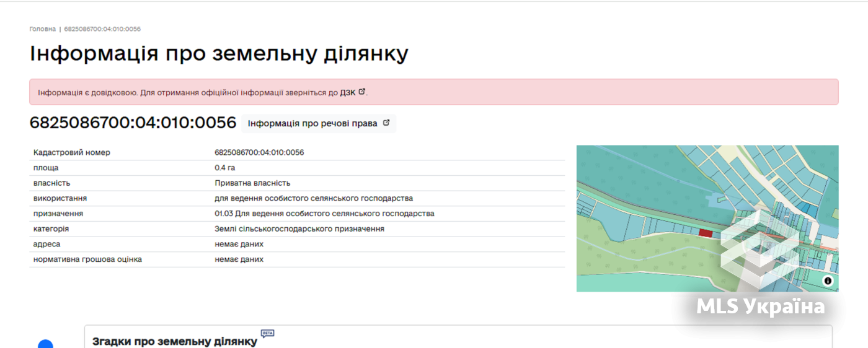Click the нормативна грошова оцінка label
The width and height of the screenshot is (868, 348).
[87, 259]
